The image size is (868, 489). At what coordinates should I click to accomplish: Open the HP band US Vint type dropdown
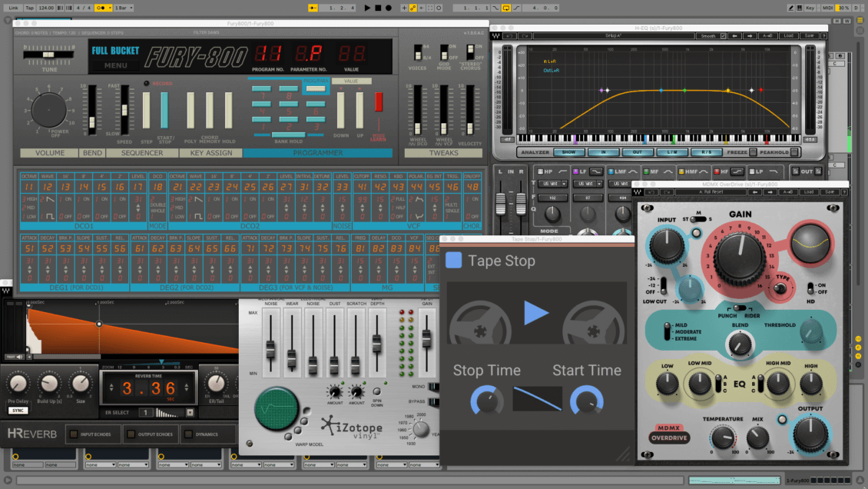552,184
